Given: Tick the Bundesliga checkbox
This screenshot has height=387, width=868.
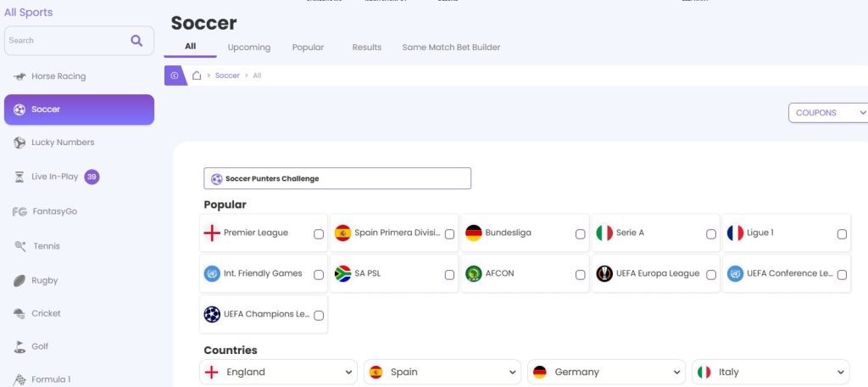Looking at the screenshot, I should click(580, 234).
